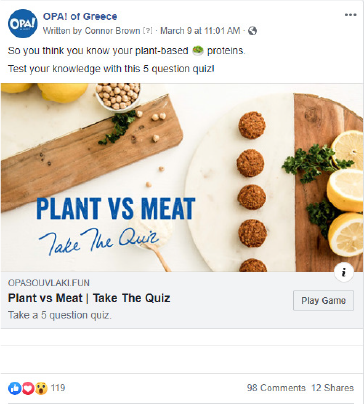View the 98 Comments link

[x=276, y=388]
